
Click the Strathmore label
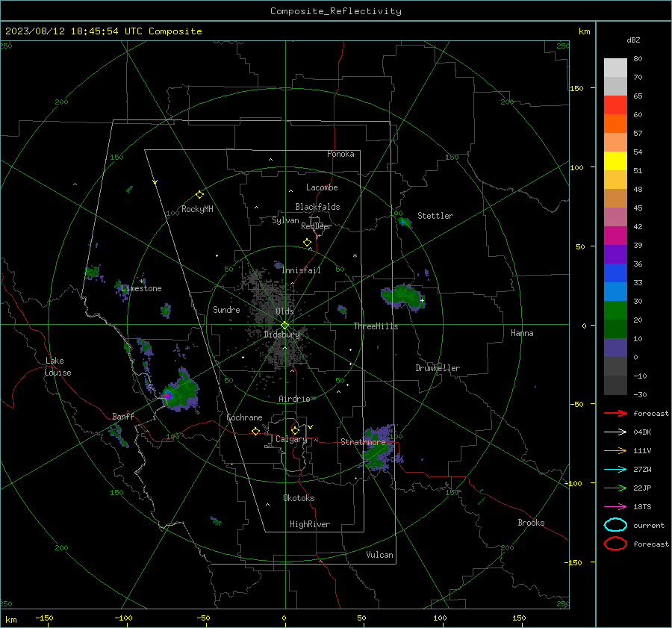click(363, 442)
